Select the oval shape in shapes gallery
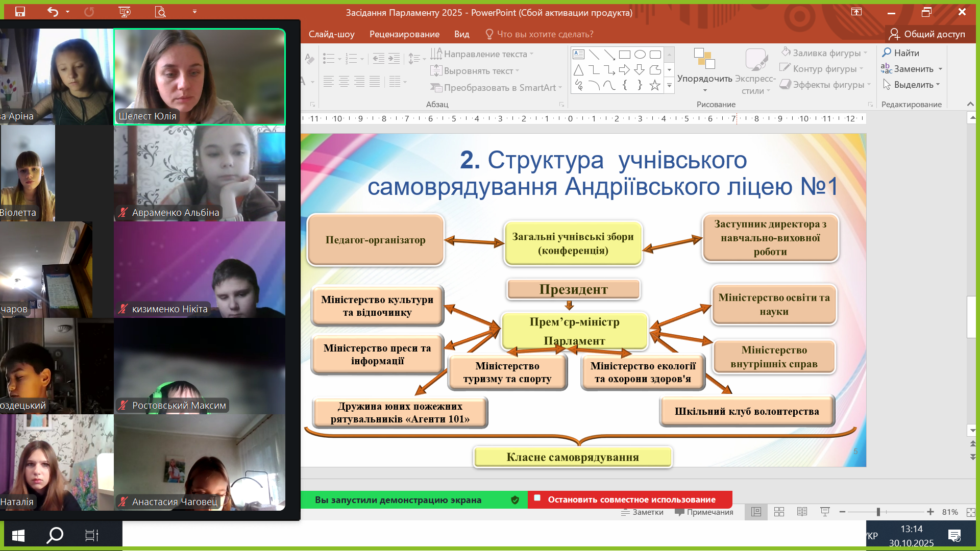The height and width of the screenshot is (551, 980). (640, 55)
